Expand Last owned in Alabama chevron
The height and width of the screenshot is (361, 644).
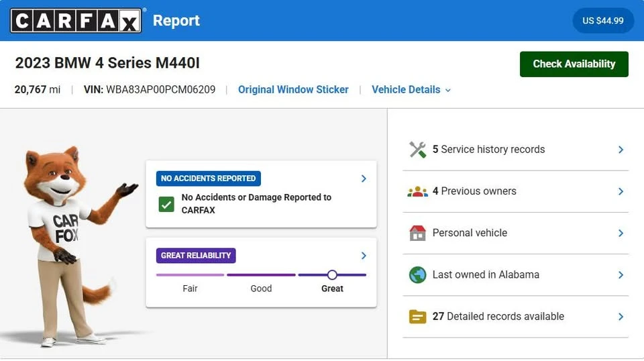[x=621, y=275]
